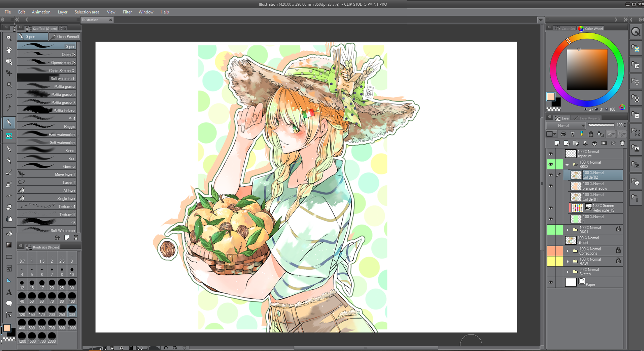Toggle Lock transparent pixels
The width and height of the screenshot is (644, 351).
pyautogui.click(x=600, y=134)
